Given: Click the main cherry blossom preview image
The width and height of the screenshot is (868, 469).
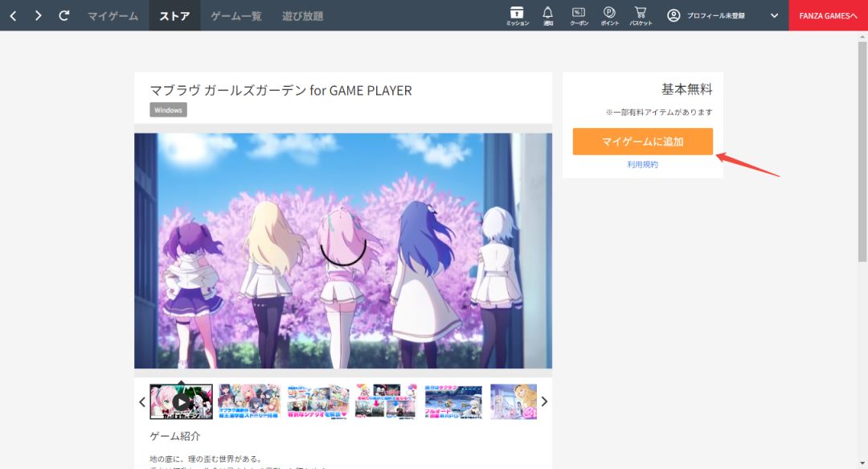Looking at the screenshot, I should point(343,250).
